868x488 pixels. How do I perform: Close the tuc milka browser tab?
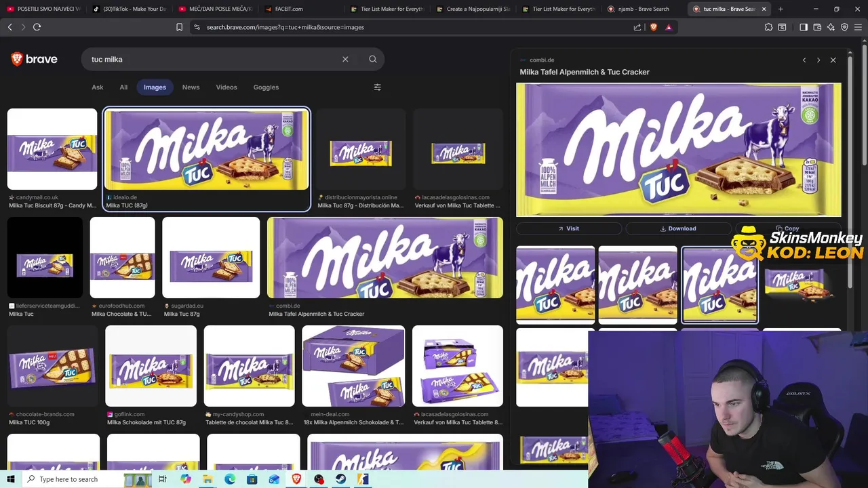764,9
